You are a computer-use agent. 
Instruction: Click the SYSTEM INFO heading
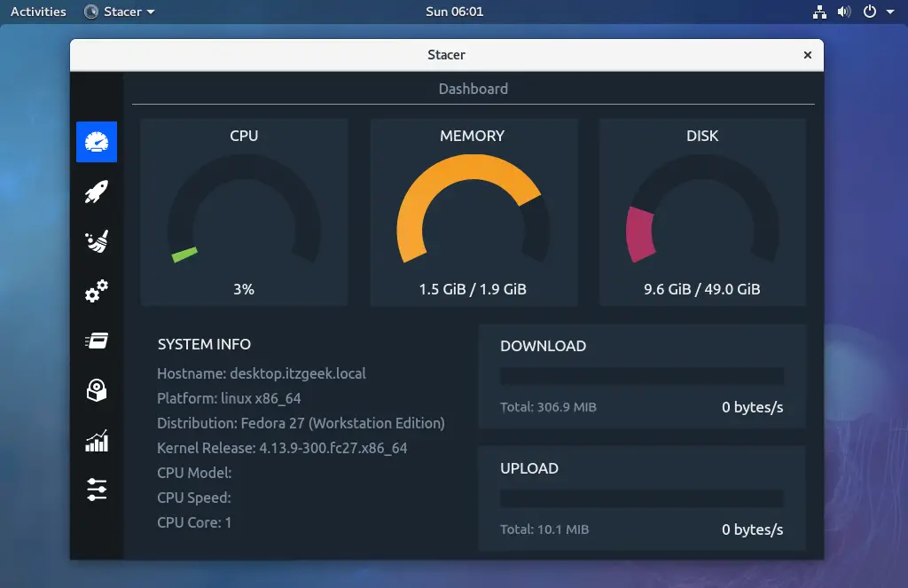point(205,344)
